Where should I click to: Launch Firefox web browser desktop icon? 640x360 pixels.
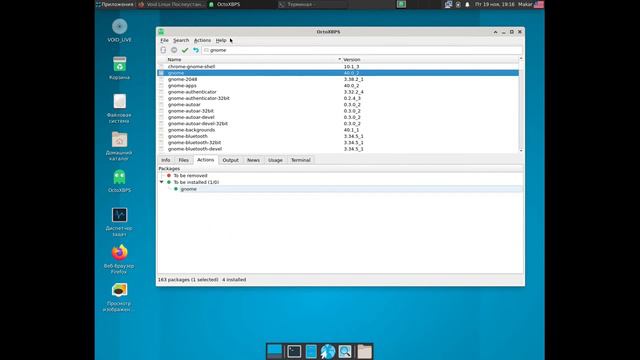[x=120, y=259]
